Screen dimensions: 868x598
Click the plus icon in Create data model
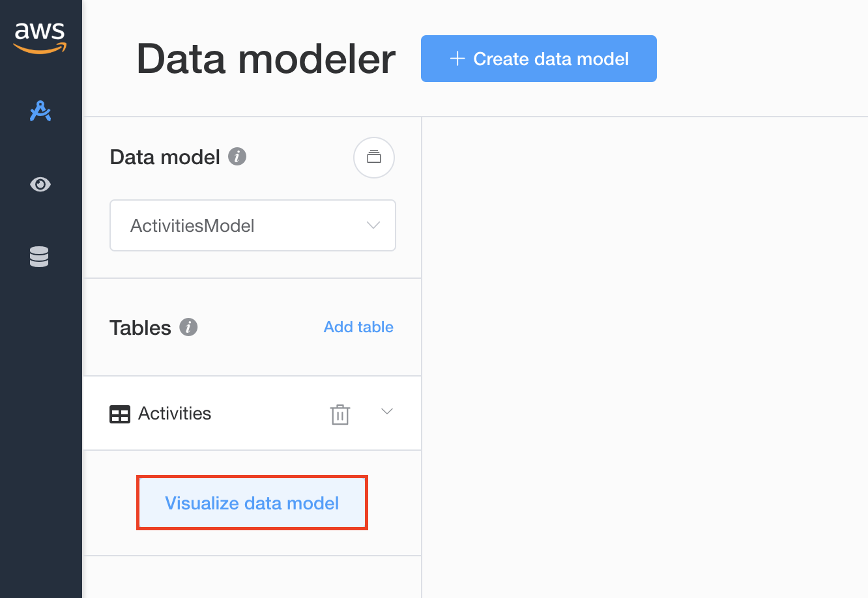[x=457, y=59]
